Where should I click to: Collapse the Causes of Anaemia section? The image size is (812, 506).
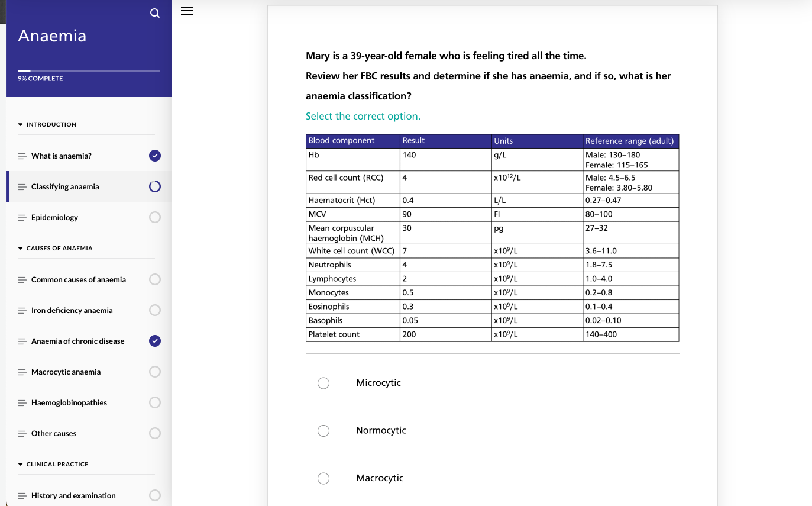56,248
